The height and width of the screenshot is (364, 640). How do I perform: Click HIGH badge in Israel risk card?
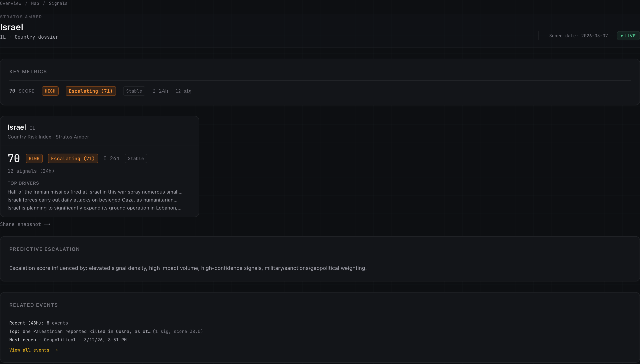[x=34, y=158]
